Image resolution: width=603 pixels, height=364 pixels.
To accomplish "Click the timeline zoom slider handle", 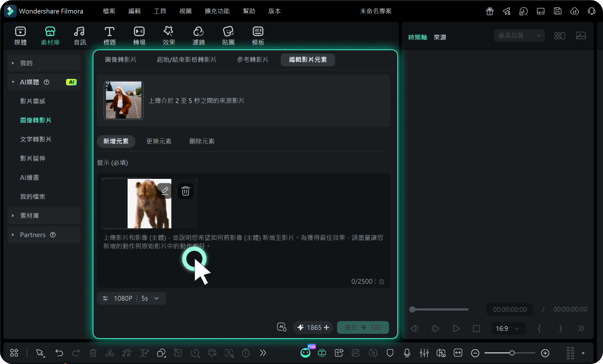I will 512,353.
